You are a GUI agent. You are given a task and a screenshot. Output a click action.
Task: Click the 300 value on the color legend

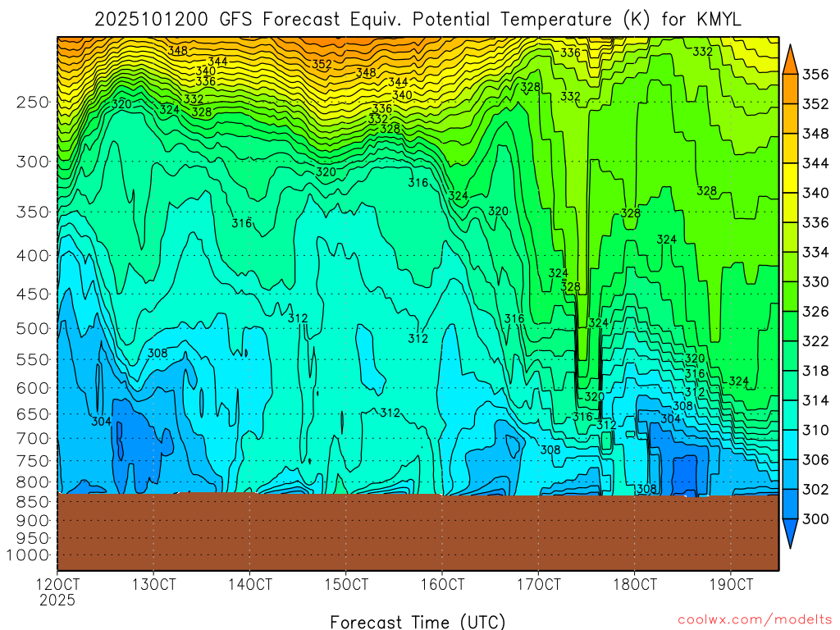[x=815, y=518]
